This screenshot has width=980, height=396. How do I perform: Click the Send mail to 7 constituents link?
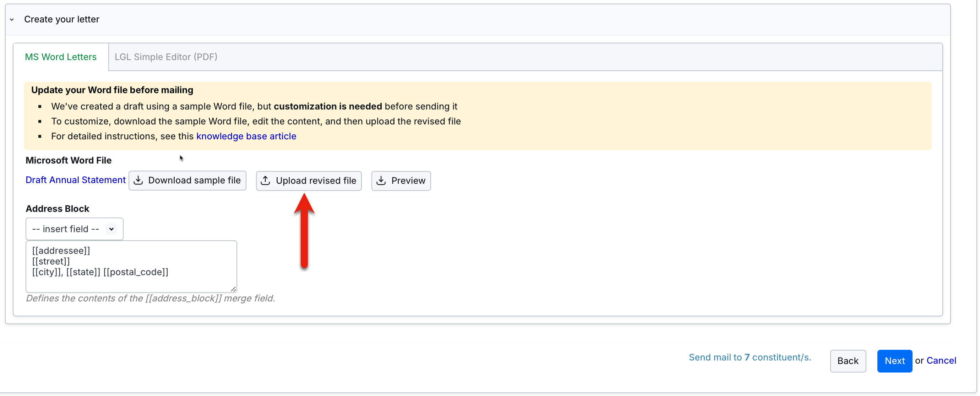[750, 357]
